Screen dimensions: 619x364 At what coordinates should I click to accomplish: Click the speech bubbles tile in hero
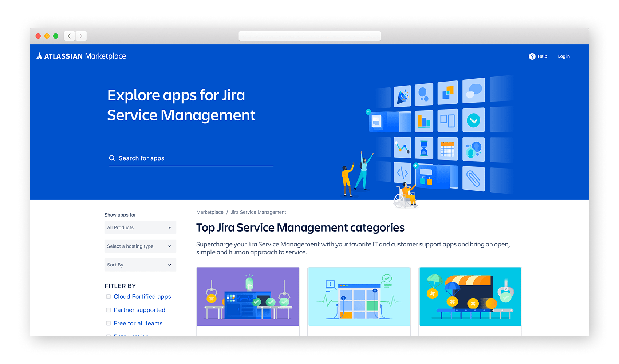coord(474,90)
